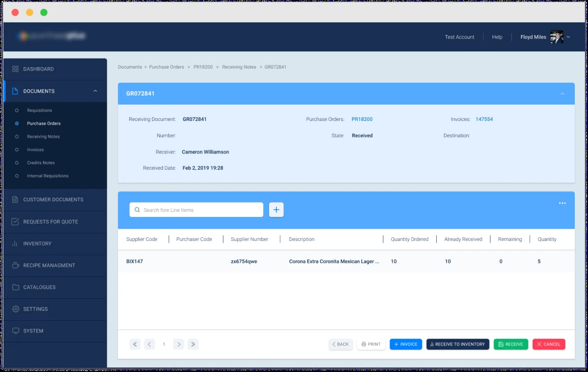Click zx6754qwe supplier number cell
The height and width of the screenshot is (372, 588).
coord(244,262)
